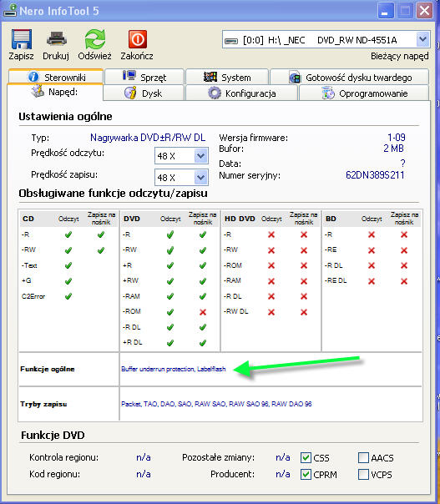
Task: Click the serial number 62DN389S211
Action: tap(375, 175)
